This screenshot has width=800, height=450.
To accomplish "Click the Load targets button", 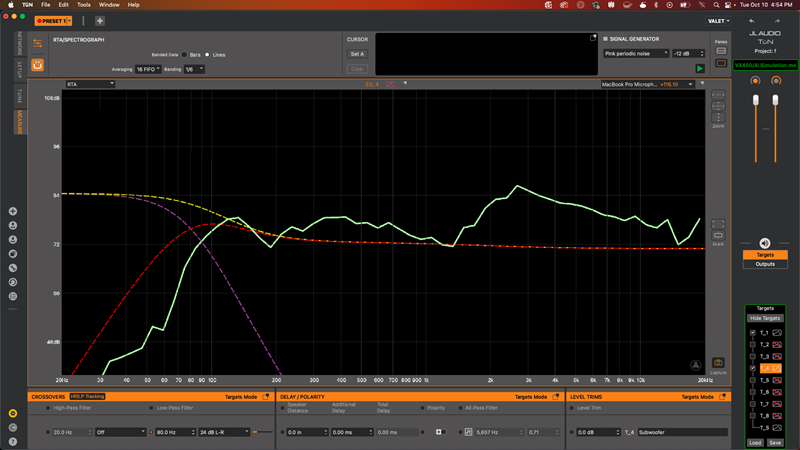I will [x=755, y=443].
